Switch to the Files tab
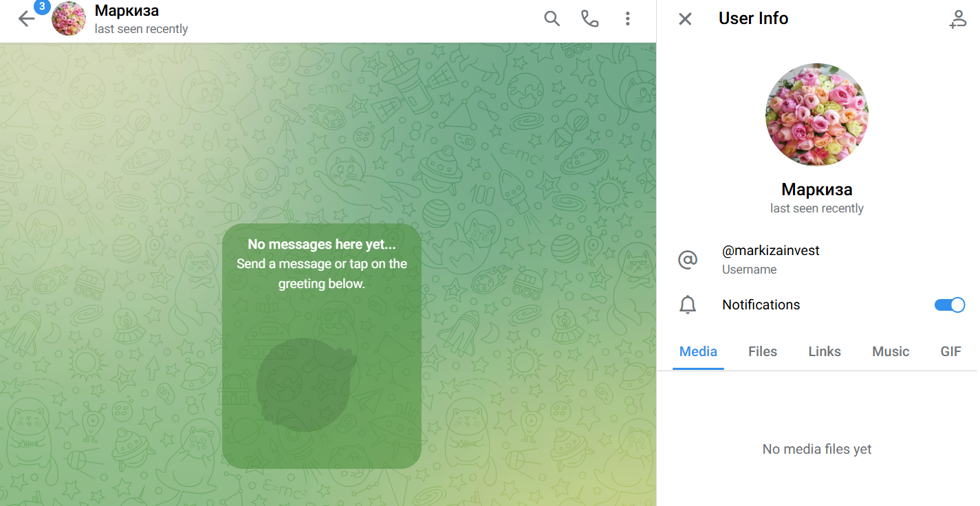This screenshot has height=506, width=980. (763, 351)
